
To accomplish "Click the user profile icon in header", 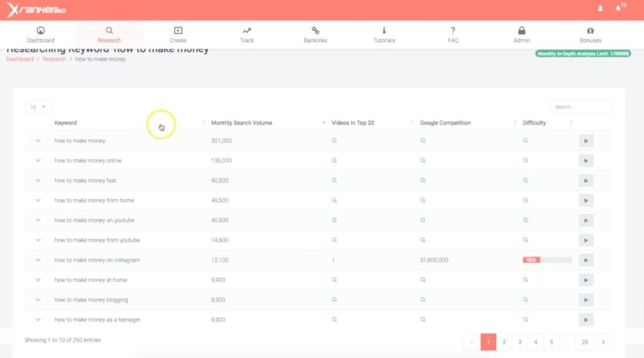I will tap(600, 9).
